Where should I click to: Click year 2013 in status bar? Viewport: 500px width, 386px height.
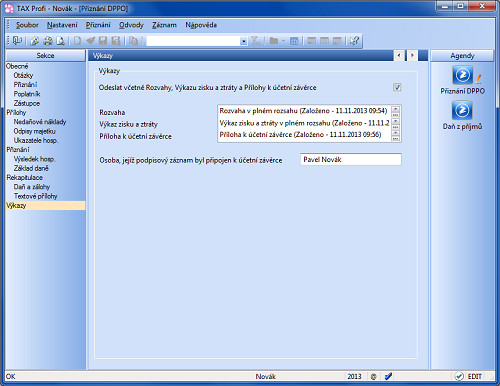(x=354, y=376)
